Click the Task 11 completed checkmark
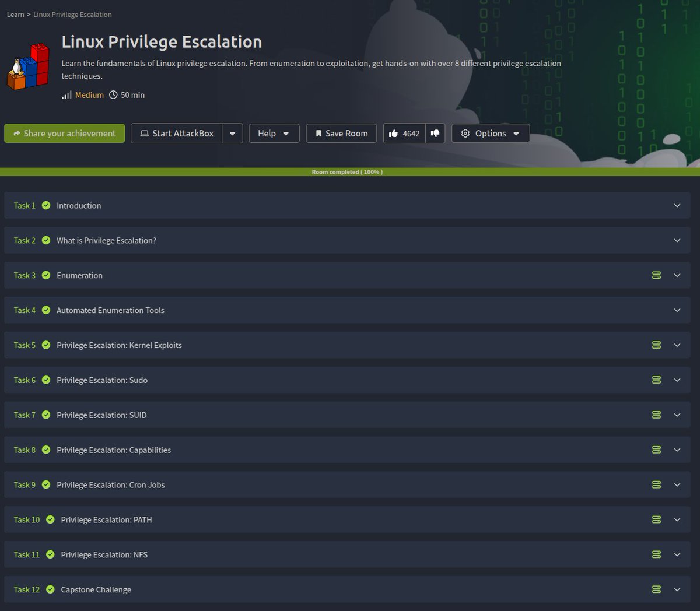Screen dimensions: 700x611 click(x=50, y=554)
